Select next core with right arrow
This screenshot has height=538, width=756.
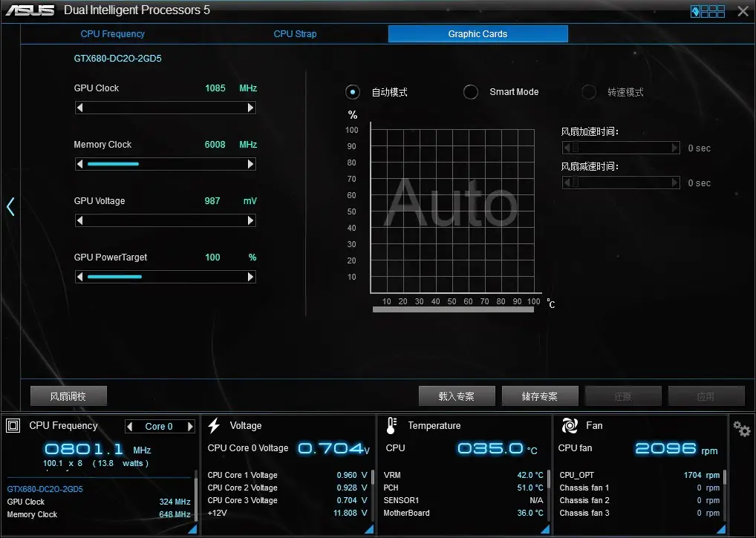(190, 426)
